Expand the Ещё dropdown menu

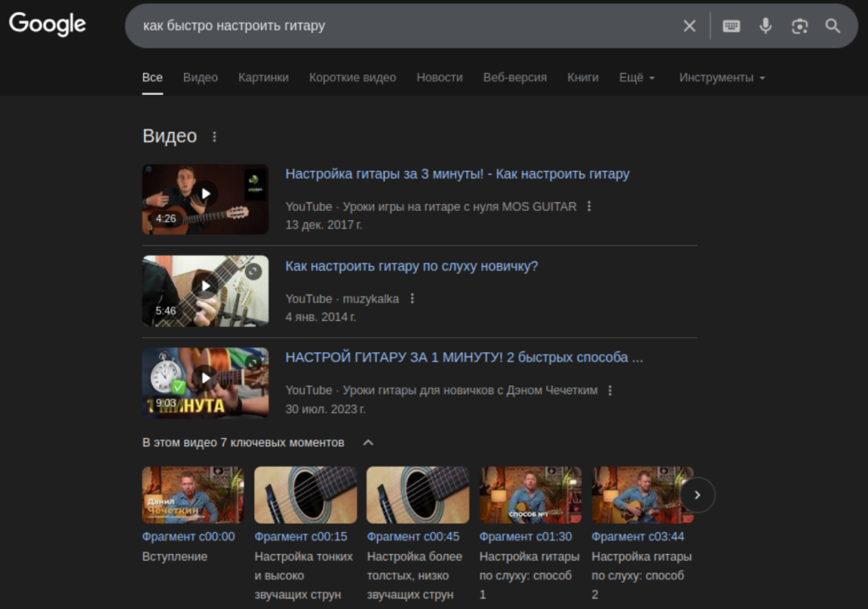pyautogui.click(x=637, y=77)
